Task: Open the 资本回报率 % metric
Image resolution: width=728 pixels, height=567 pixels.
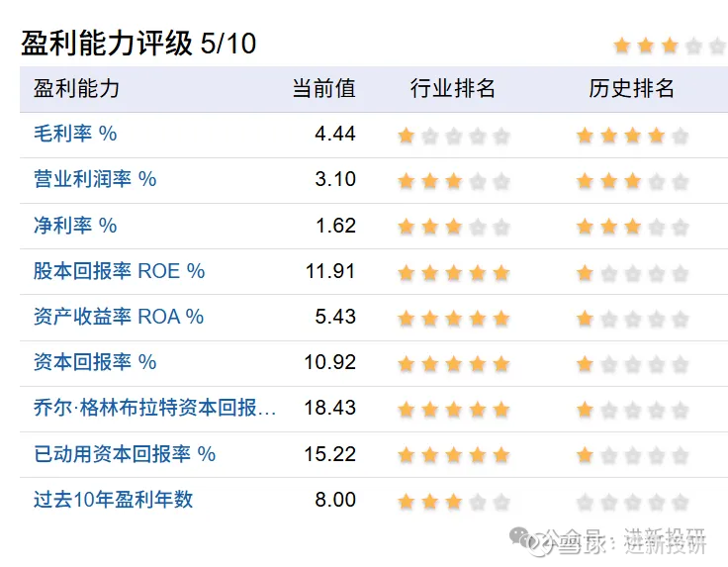Action: (95, 362)
